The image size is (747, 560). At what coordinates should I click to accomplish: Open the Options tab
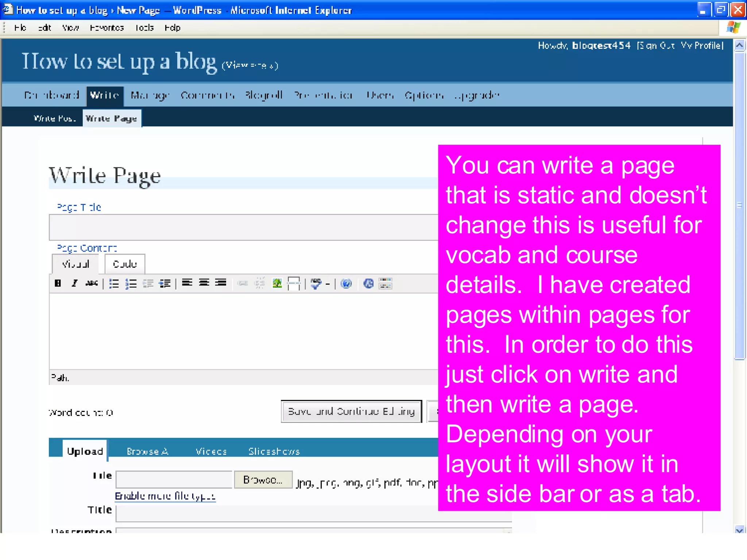click(x=424, y=96)
